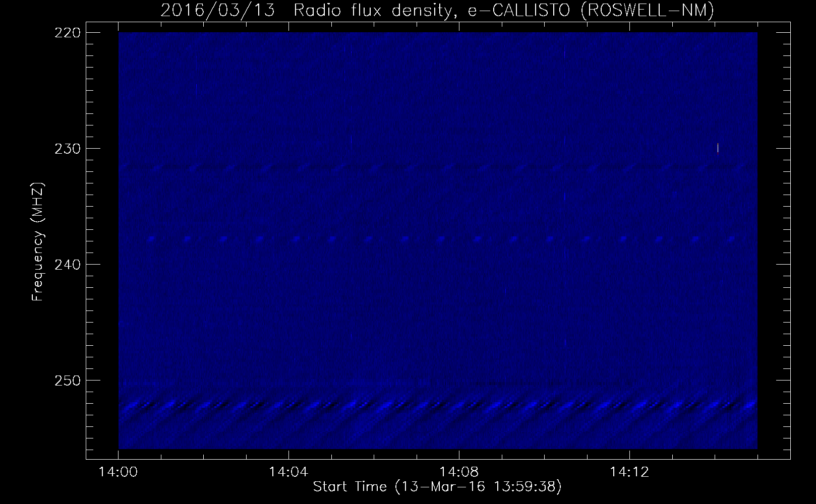Viewport: 816px width, 504px height.
Task: Click the bright interference band near 252 MHz
Action: click(x=438, y=405)
